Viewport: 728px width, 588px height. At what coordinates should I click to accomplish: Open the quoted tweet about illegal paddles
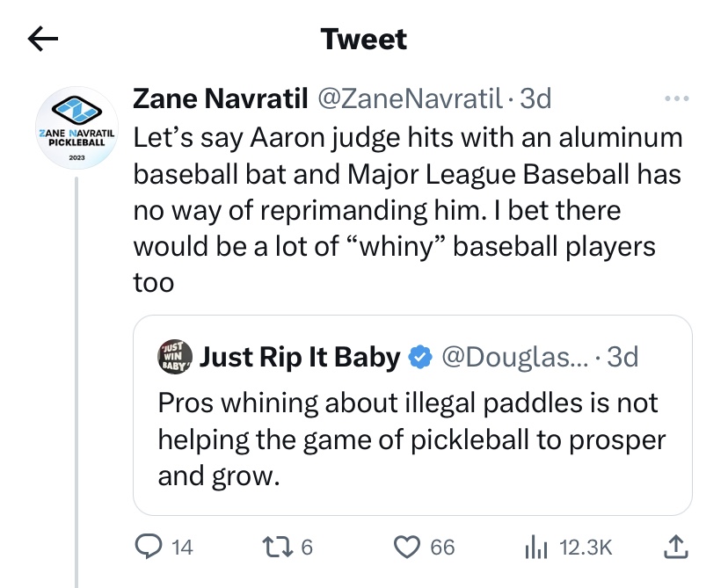click(411, 439)
